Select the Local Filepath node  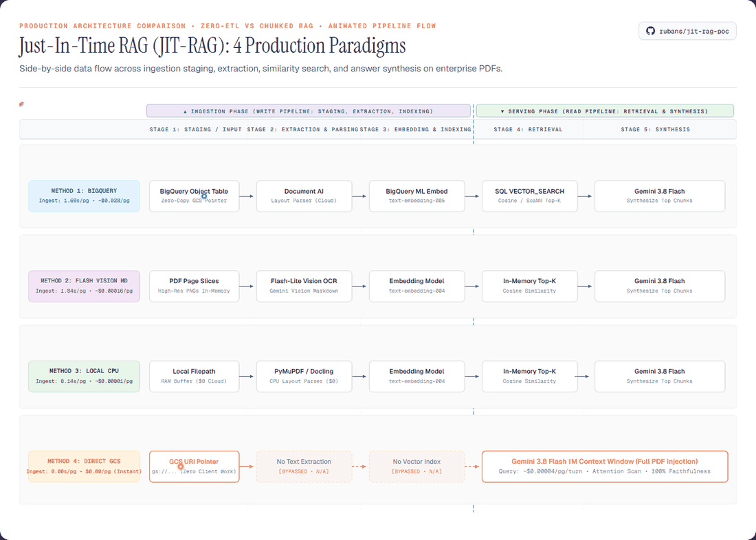pyautogui.click(x=194, y=376)
